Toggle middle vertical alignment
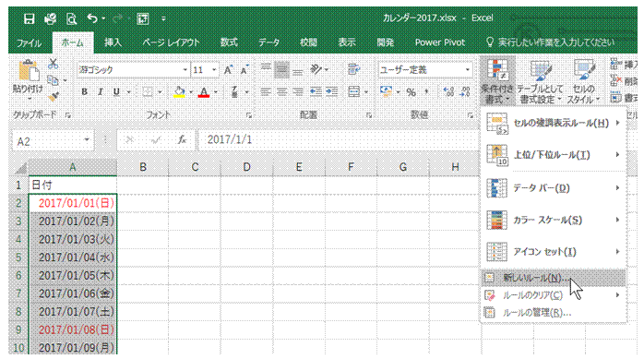644x359 pixels. click(281, 70)
